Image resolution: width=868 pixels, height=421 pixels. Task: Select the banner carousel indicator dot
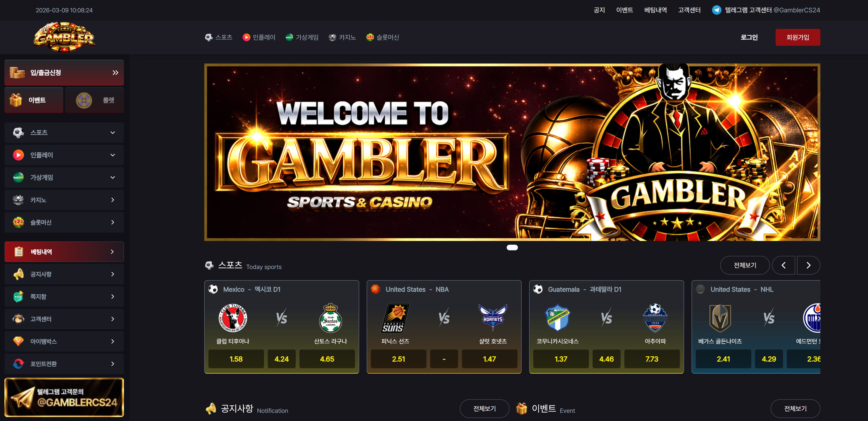tap(512, 248)
